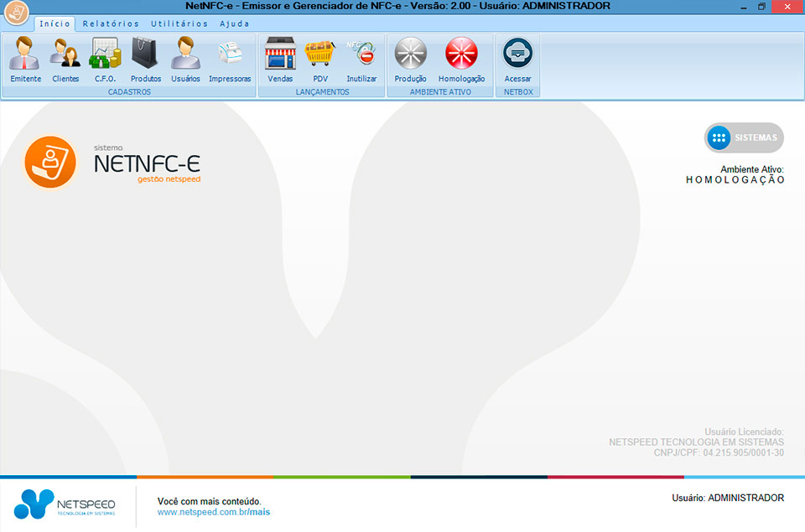The image size is (805, 532).
Task: Open the Utilitários tab
Action: coord(179,23)
